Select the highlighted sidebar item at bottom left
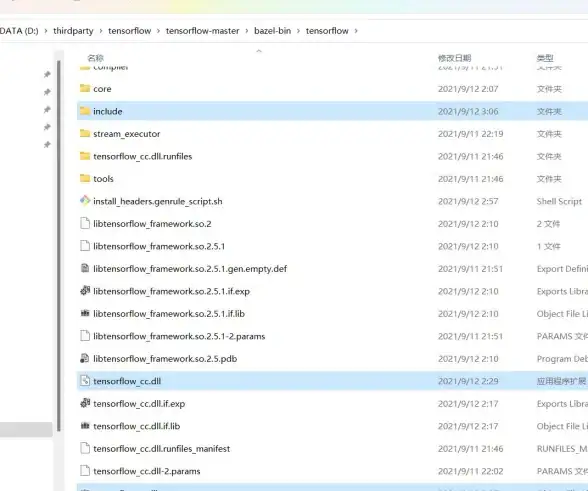Viewport: 588px width, 491px height. tap(26, 430)
